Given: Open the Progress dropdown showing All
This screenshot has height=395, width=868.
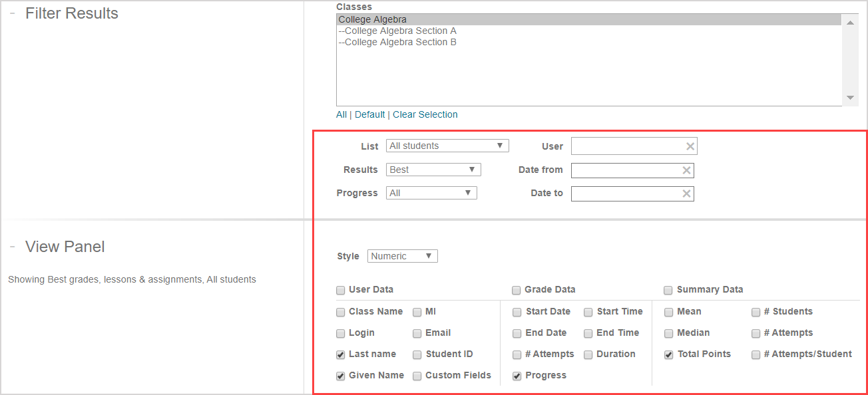Looking at the screenshot, I should click(431, 193).
